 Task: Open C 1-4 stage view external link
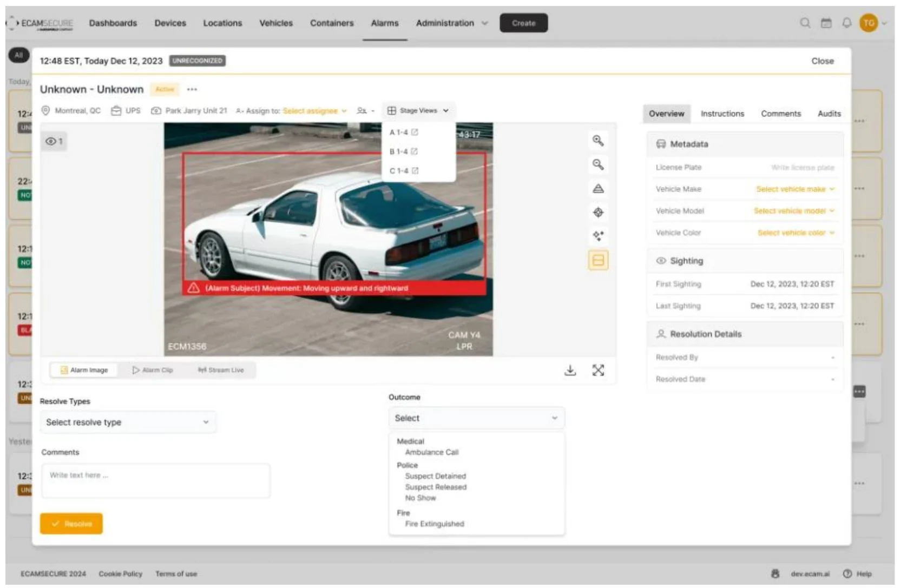(415, 170)
